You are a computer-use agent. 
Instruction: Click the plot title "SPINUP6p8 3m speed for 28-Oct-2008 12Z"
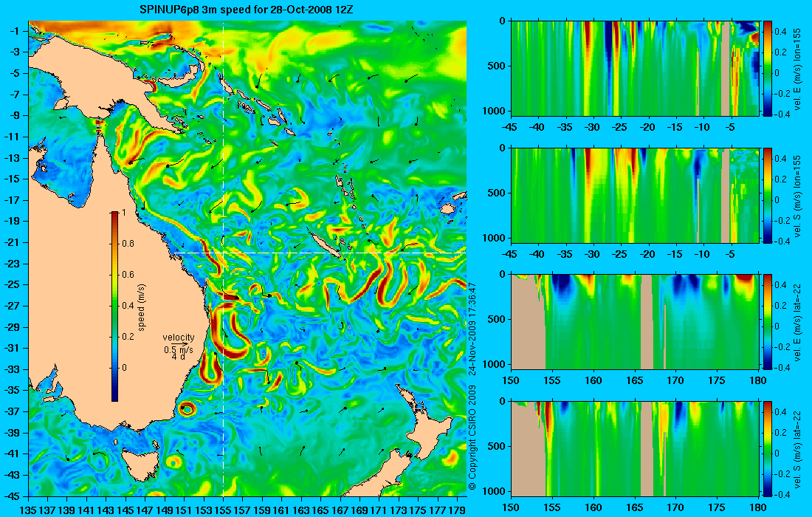point(247,10)
